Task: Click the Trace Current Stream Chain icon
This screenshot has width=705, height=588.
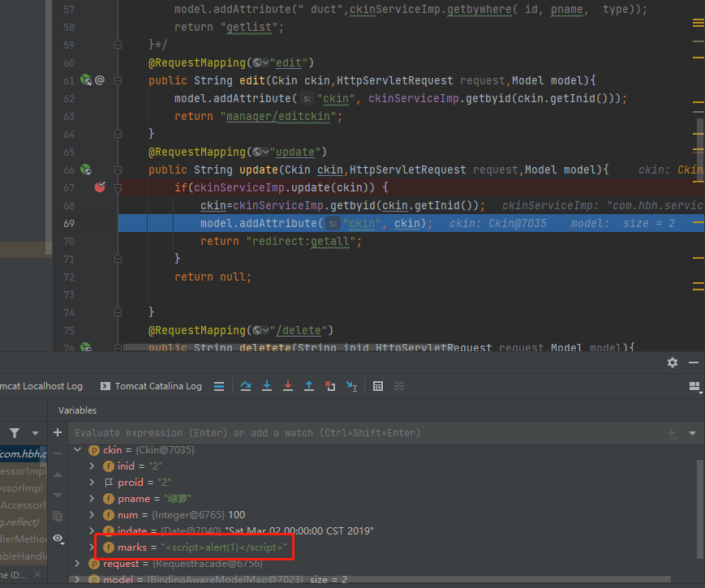Action: [x=399, y=386]
